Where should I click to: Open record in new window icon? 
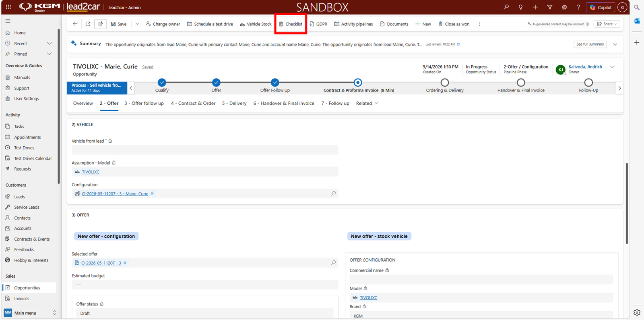pos(88,24)
